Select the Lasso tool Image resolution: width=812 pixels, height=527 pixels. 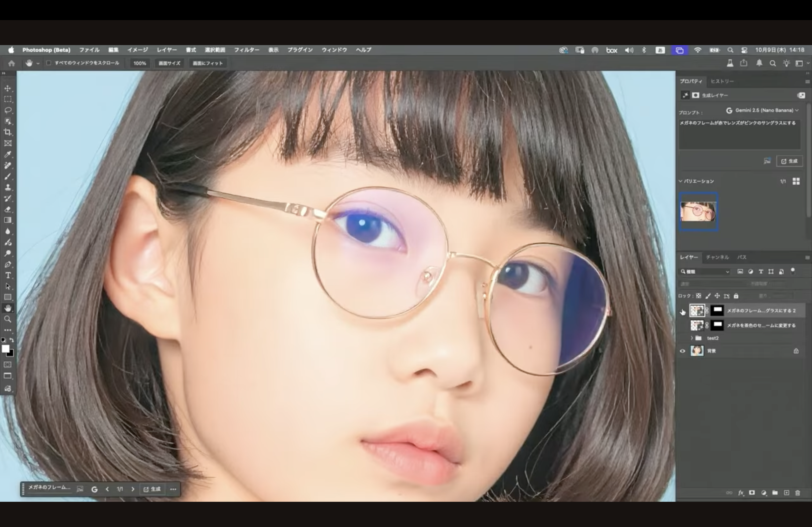[8, 110]
